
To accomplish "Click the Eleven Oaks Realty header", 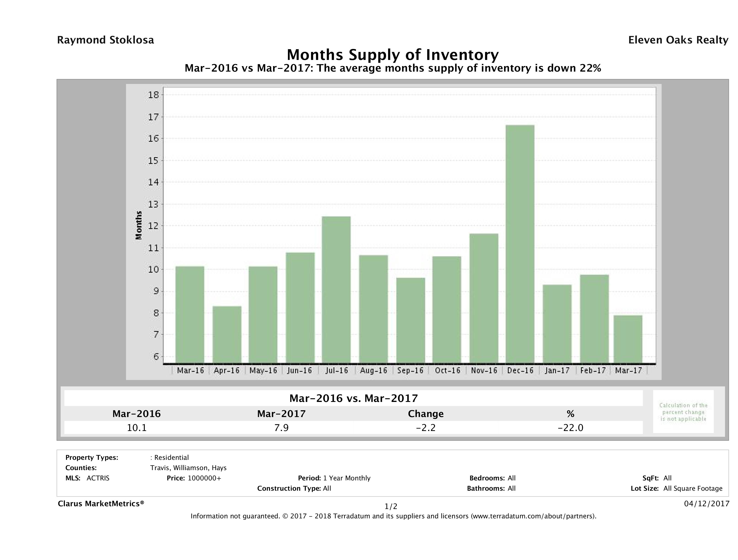I will [678, 40].
